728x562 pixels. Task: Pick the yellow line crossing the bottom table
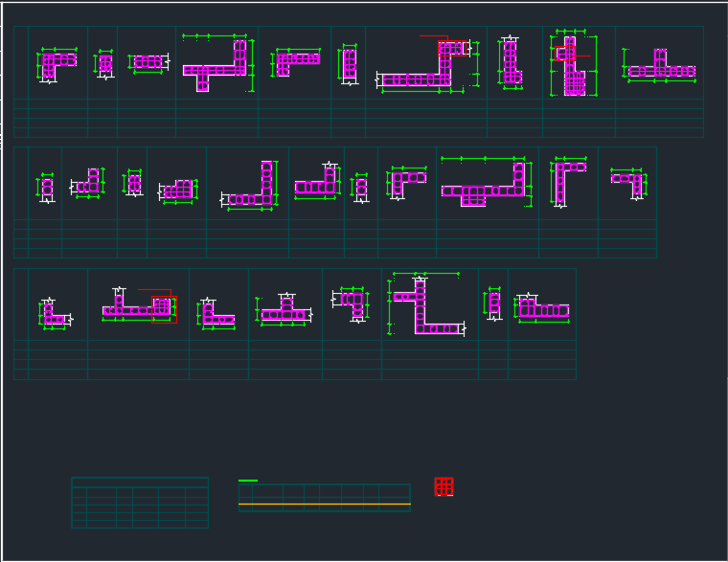325,504
